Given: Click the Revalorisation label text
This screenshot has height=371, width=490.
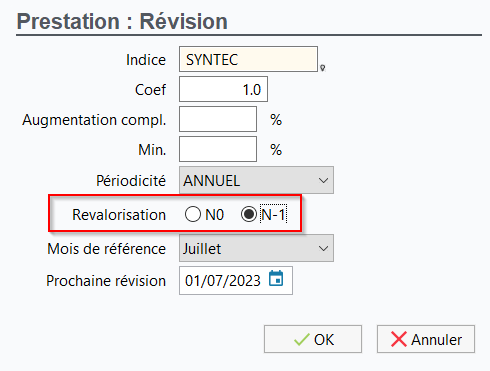Looking at the screenshot, I should [x=119, y=215].
